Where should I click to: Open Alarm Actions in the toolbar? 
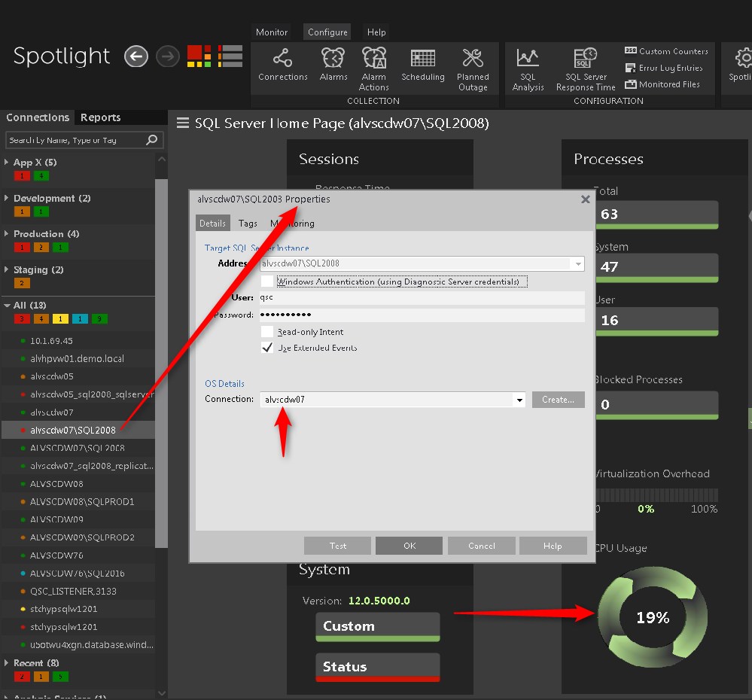[x=373, y=59]
